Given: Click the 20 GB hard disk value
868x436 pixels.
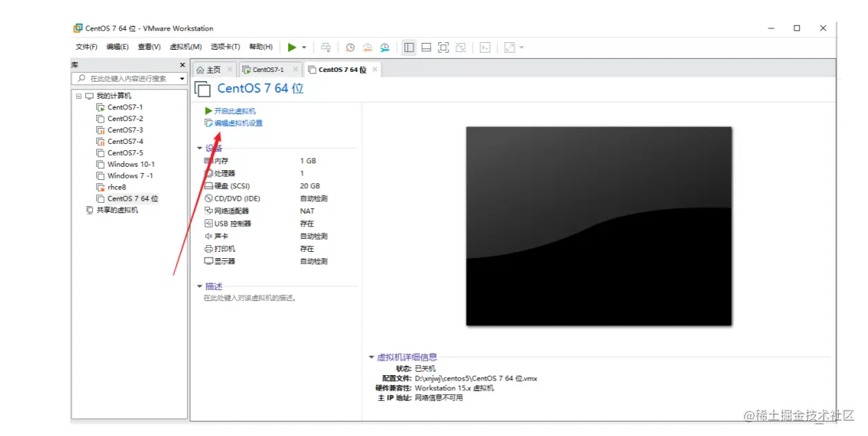Looking at the screenshot, I should pyautogui.click(x=310, y=186).
